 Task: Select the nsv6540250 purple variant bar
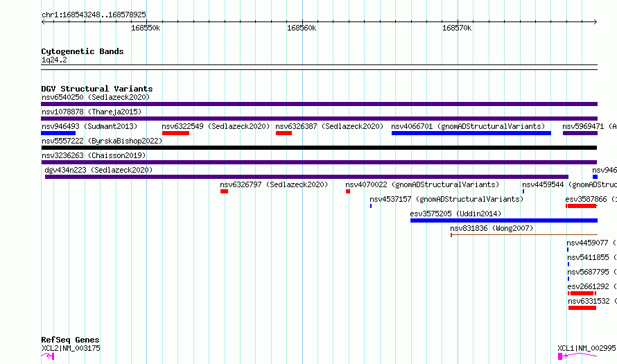pyautogui.click(x=319, y=104)
